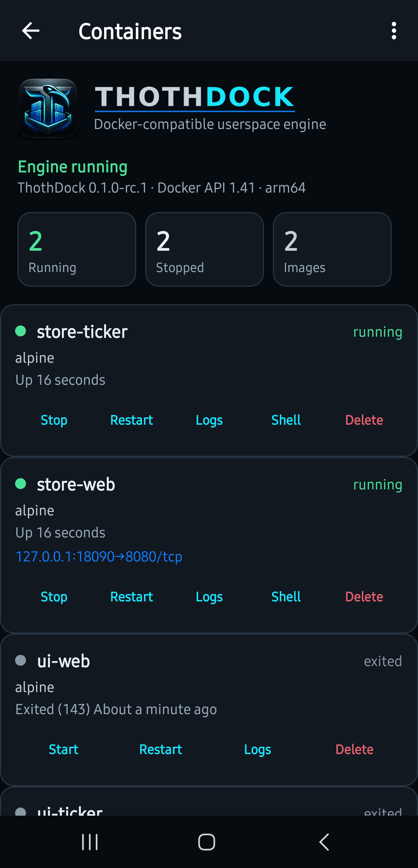Image resolution: width=418 pixels, height=868 pixels.
Task: Start the ui-web container
Action: (63, 749)
